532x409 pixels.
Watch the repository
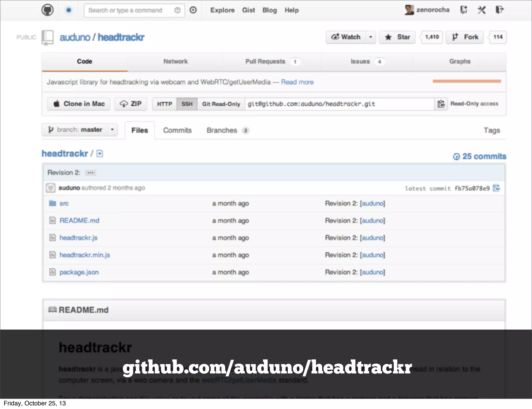[x=346, y=37]
